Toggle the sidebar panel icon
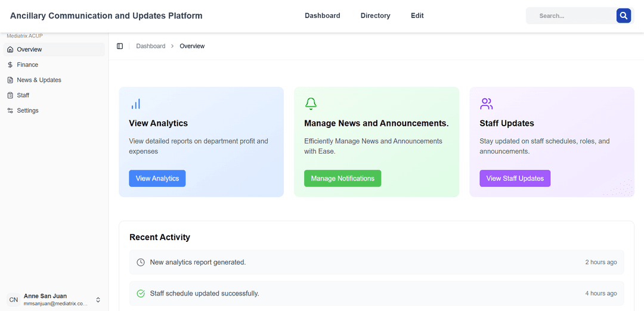644x311 pixels. point(120,46)
